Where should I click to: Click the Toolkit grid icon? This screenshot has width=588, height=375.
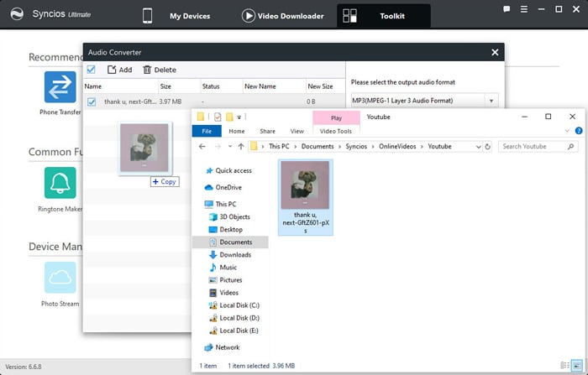349,16
